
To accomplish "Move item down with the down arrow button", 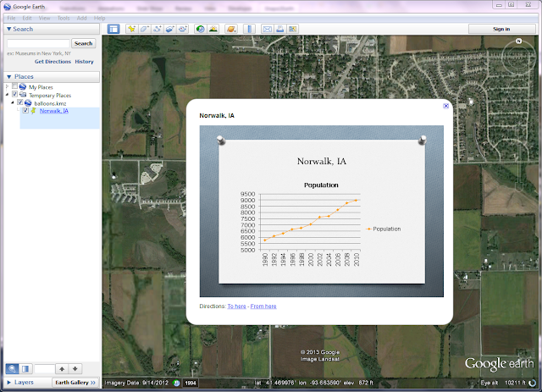I will tap(75, 369).
